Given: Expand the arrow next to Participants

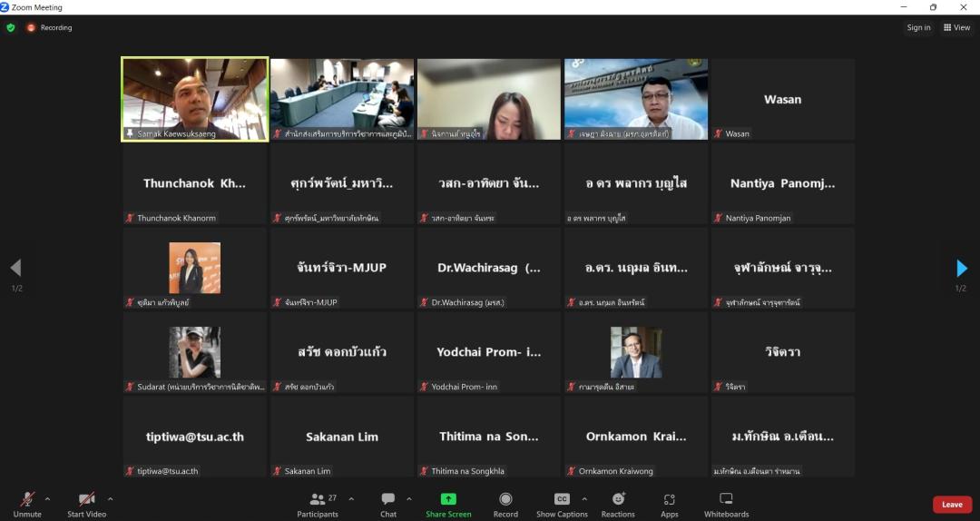Looking at the screenshot, I should point(351,498).
